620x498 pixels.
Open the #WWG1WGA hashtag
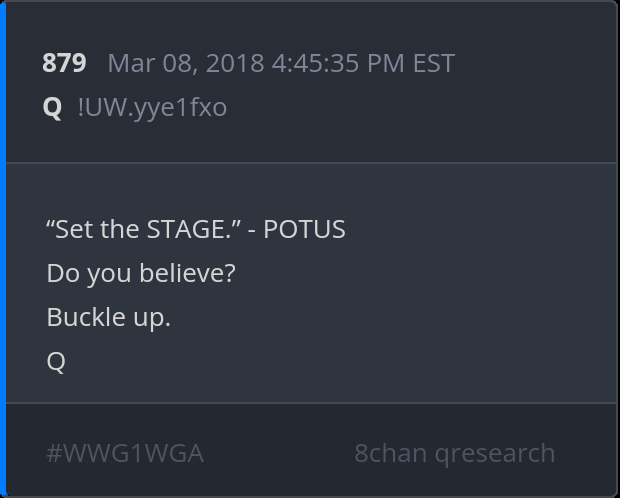pos(125,453)
